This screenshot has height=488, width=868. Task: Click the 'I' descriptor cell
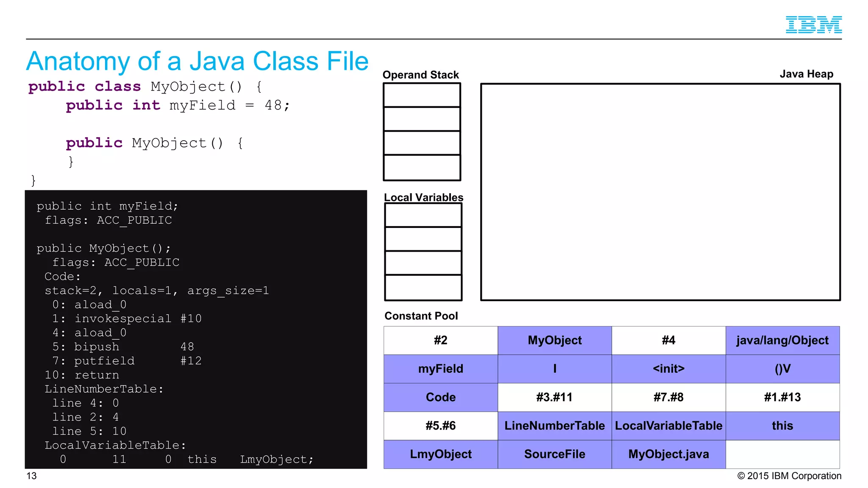(555, 369)
